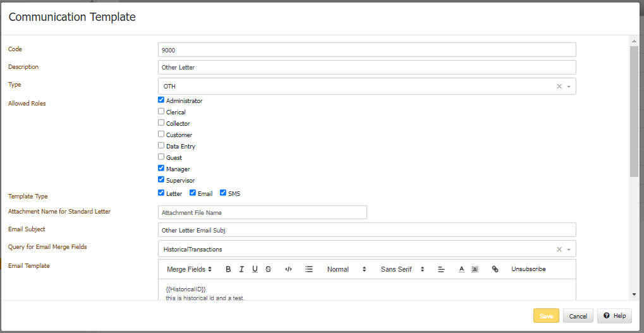The width and height of the screenshot is (644, 333).
Task: Apply strikethrough formatting in editor toolbar
Action: [269, 269]
